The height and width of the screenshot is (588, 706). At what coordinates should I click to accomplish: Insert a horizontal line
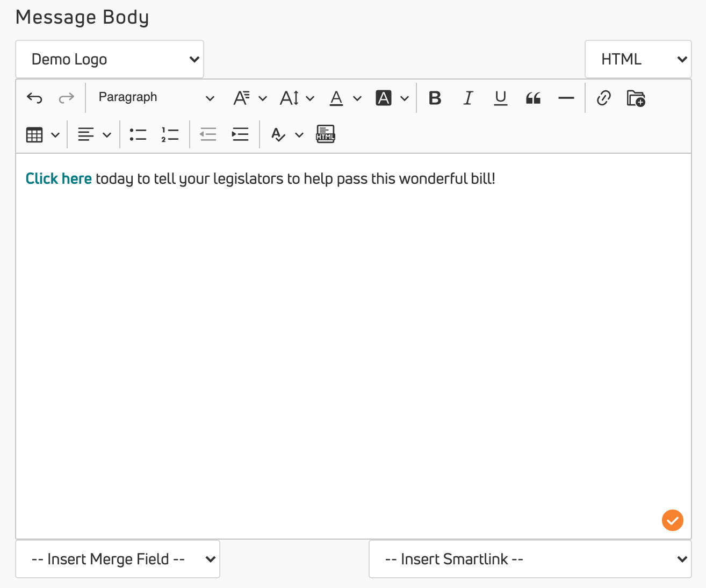(x=566, y=98)
